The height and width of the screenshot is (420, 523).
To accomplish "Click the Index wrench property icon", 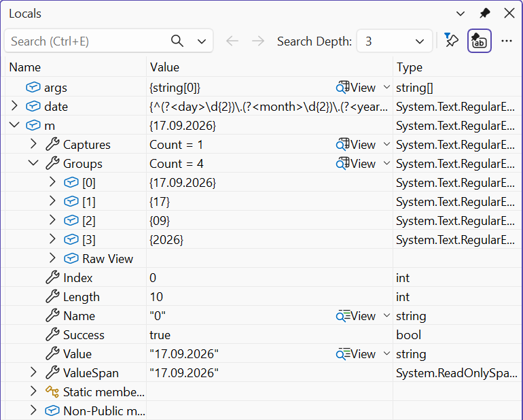I will 52,277.
